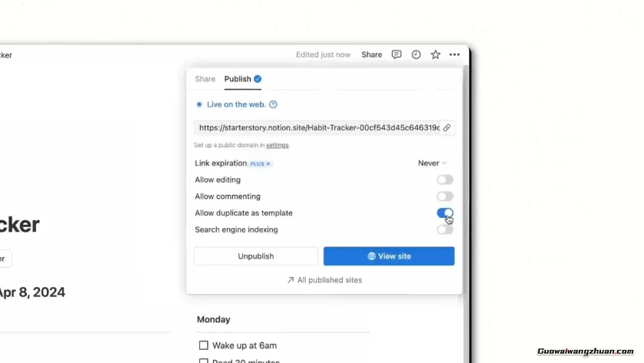
Task: Open the Never link expiration dropdown
Action: pyautogui.click(x=432, y=163)
